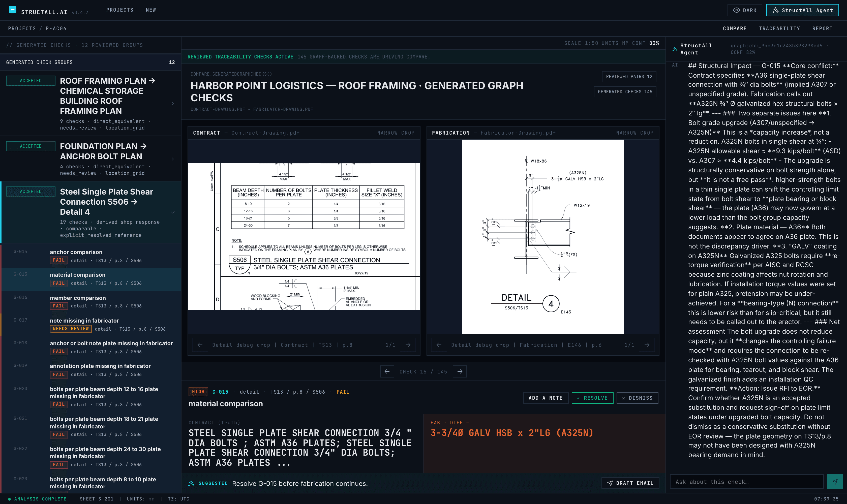The width and height of the screenshot is (847, 504).
Task: Select G-015 material comparison check row
Action: 91,279
